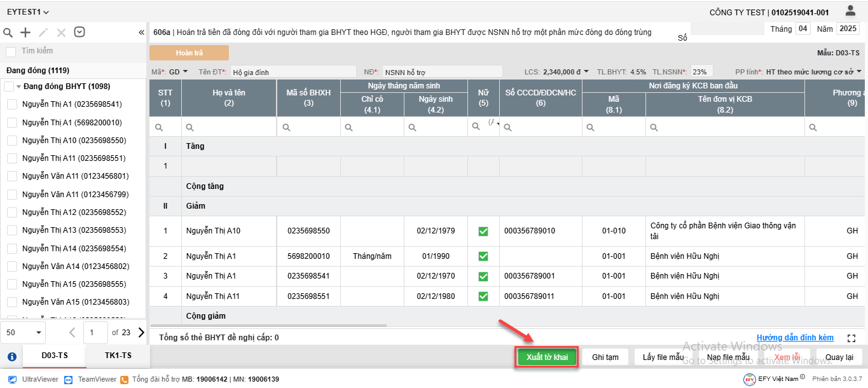Open the Hướng dẫn đính kèm link
This screenshot has width=868, height=388.
click(795, 338)
